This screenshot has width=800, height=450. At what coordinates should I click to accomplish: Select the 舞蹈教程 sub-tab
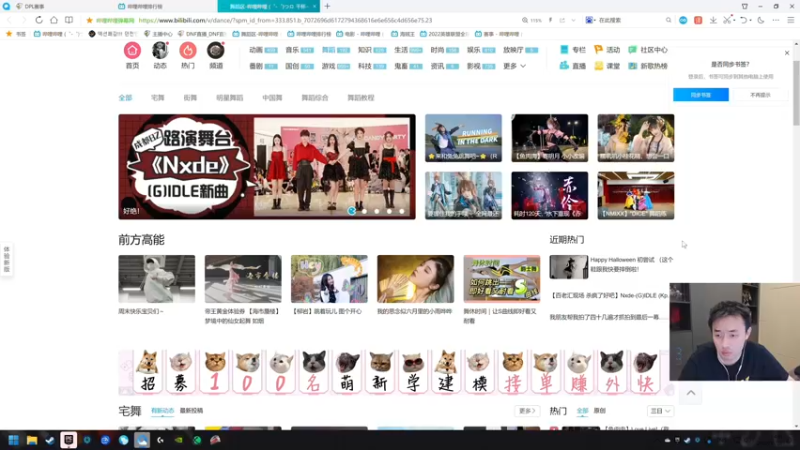pyautogui.click(x=361, y=97)
